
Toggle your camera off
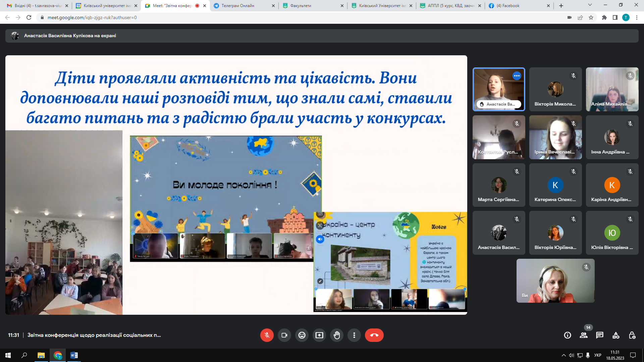tap(284, 335)
